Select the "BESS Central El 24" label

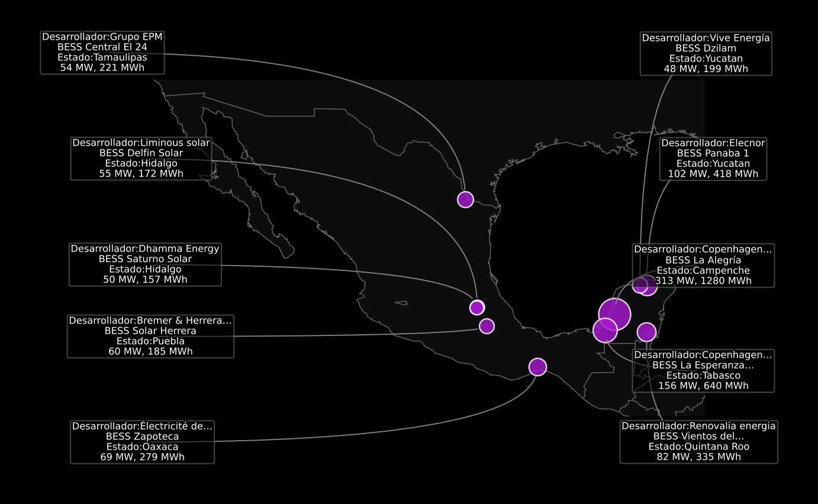[x=102, y=47]
